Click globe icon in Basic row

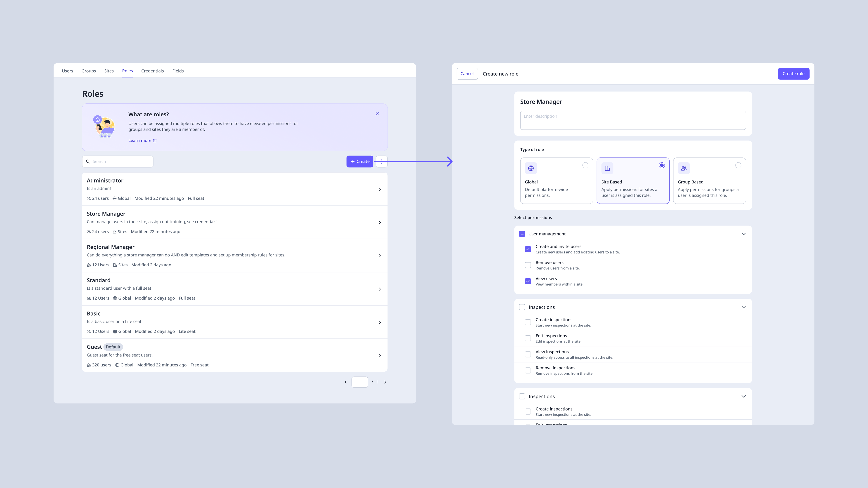(x=115, y=331)
